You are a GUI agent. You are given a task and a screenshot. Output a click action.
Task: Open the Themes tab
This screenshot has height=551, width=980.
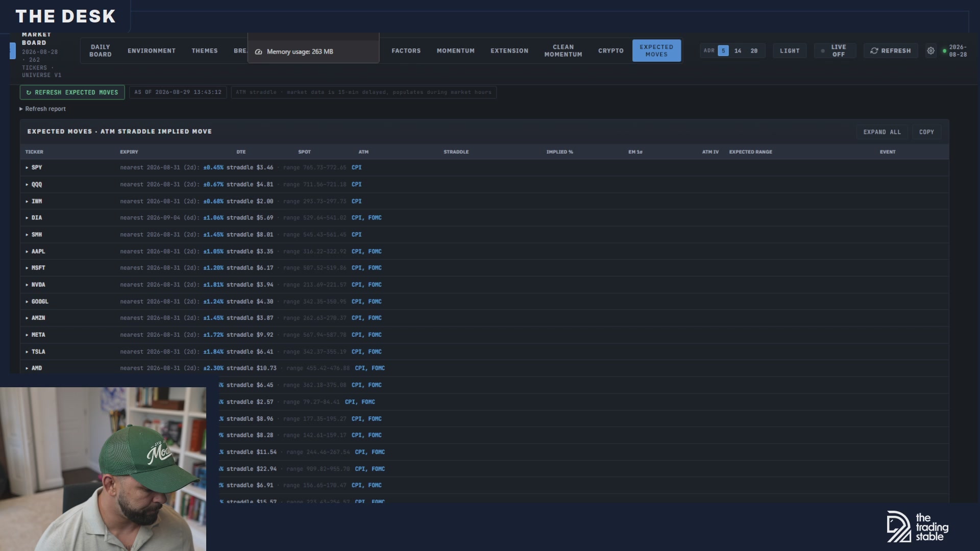click(x=204, y=51)
